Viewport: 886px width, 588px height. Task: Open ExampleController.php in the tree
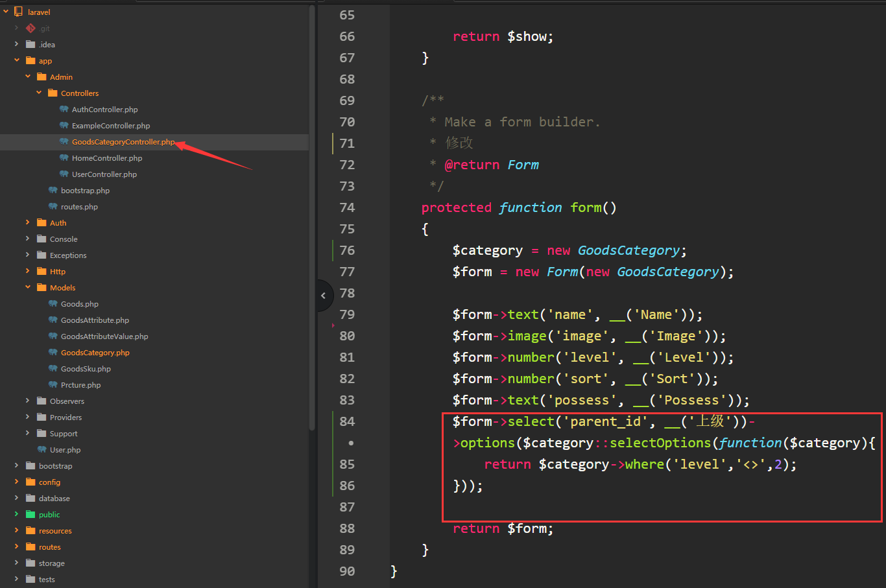[111, 126]
